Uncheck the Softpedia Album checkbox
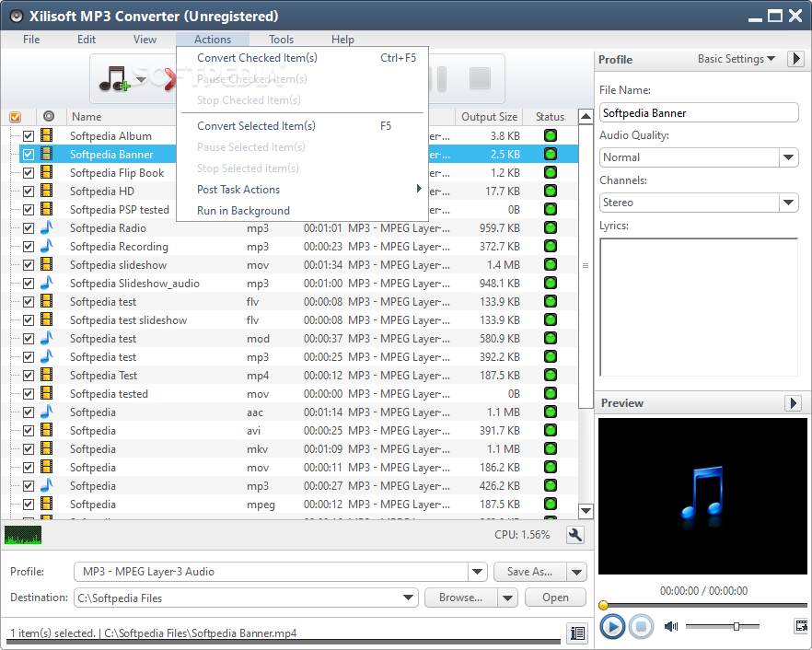 point(29,136)
